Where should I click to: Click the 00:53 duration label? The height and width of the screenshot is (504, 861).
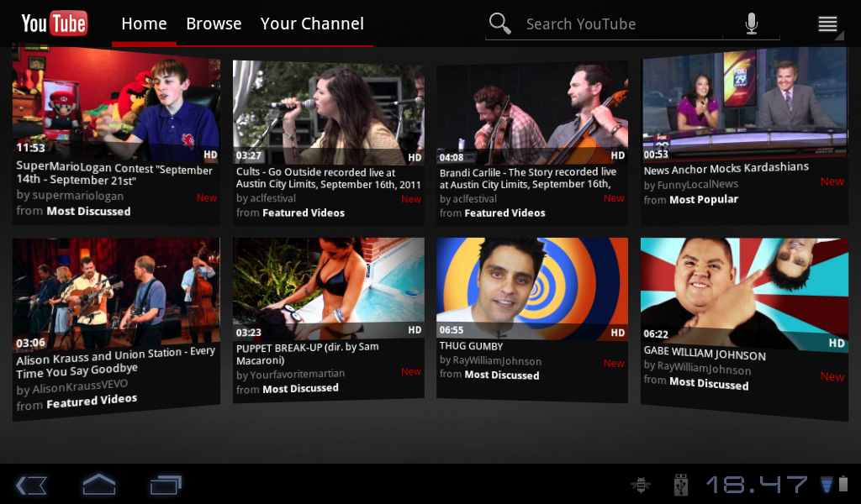coord(656,155)
